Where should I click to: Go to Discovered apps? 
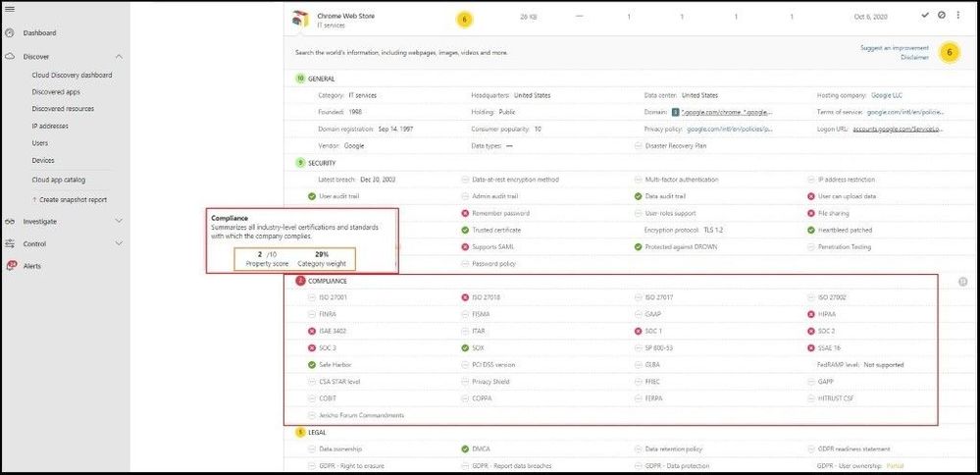(x=56, y=92)
